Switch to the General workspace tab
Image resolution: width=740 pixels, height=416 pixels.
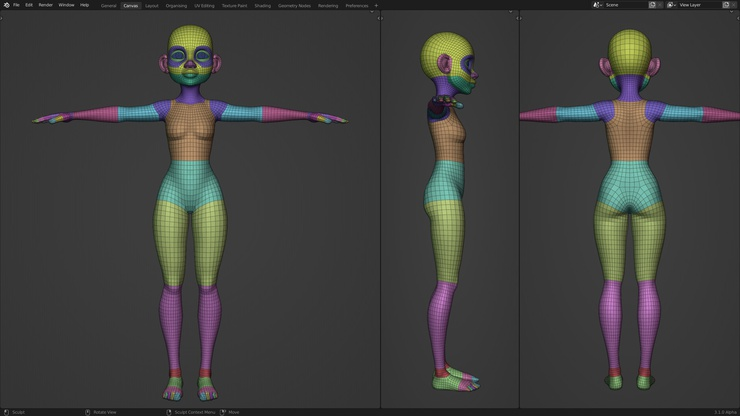tap(108, 5)
